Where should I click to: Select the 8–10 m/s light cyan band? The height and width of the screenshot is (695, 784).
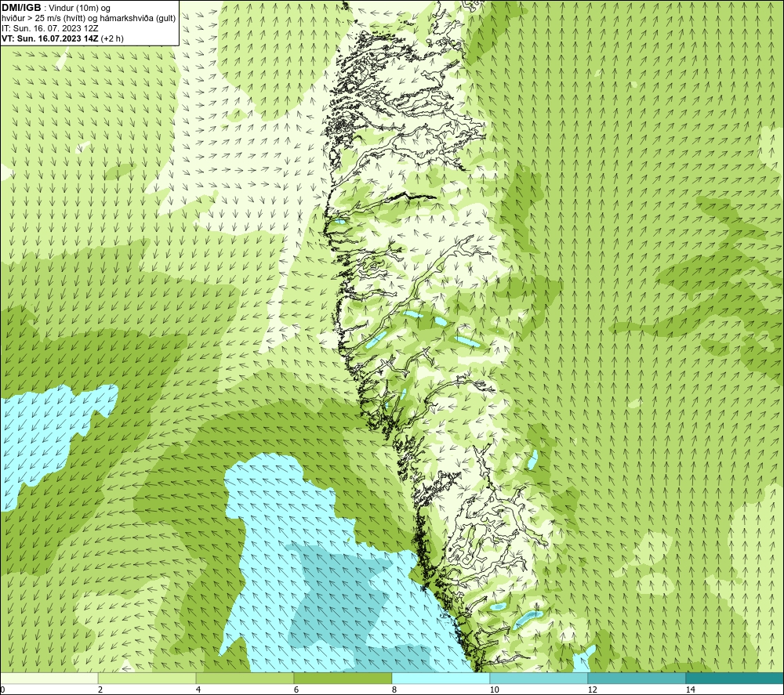[x=441, y=678]
